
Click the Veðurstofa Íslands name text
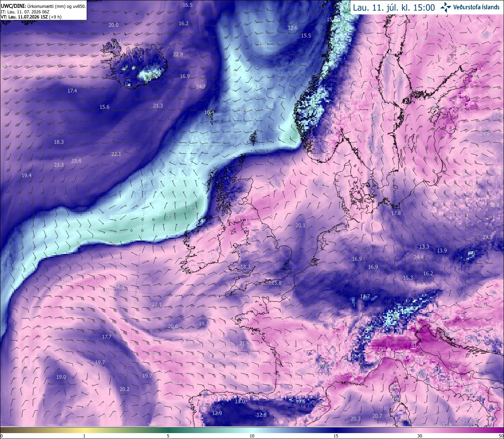pyautogui.click(x=476, y=7)
